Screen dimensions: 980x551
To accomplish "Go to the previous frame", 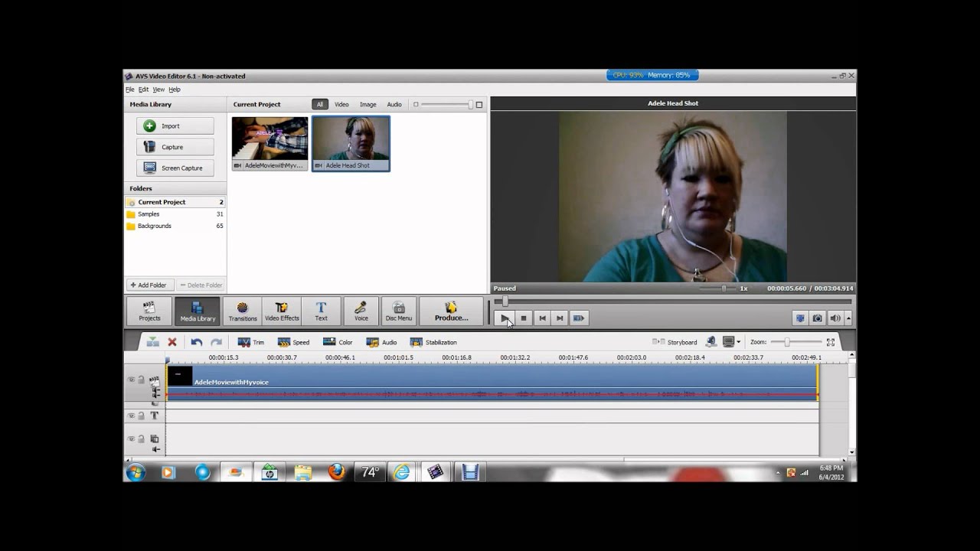I will point(542,318).
